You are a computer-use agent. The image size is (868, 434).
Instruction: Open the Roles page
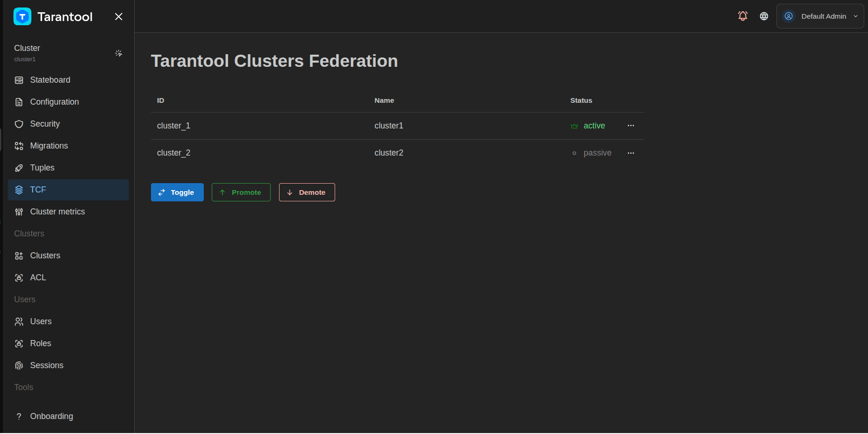click(68, 343)
